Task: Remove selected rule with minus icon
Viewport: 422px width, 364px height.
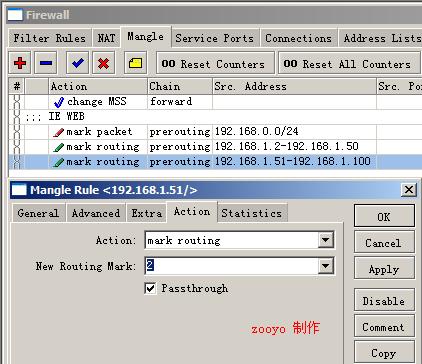Action: pos(46,63)
